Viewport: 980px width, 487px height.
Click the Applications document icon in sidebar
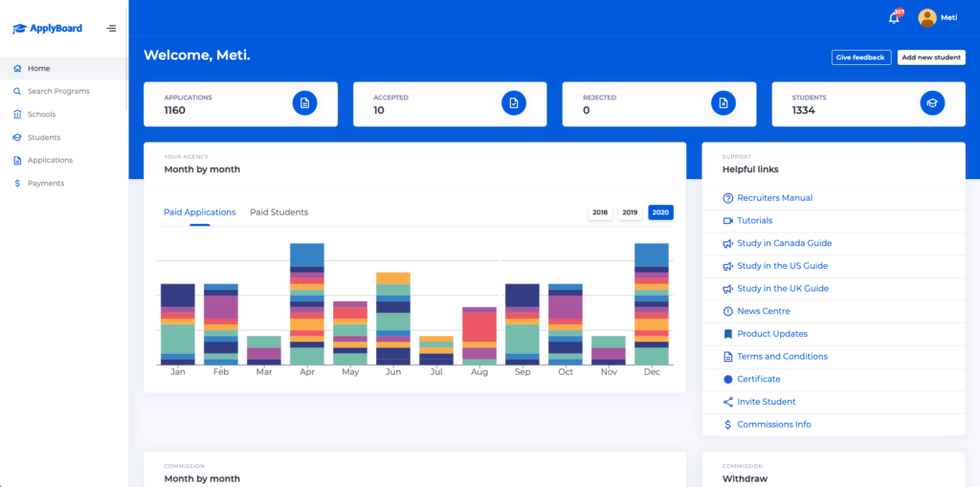pyautogui.click(x=17, y=161)
